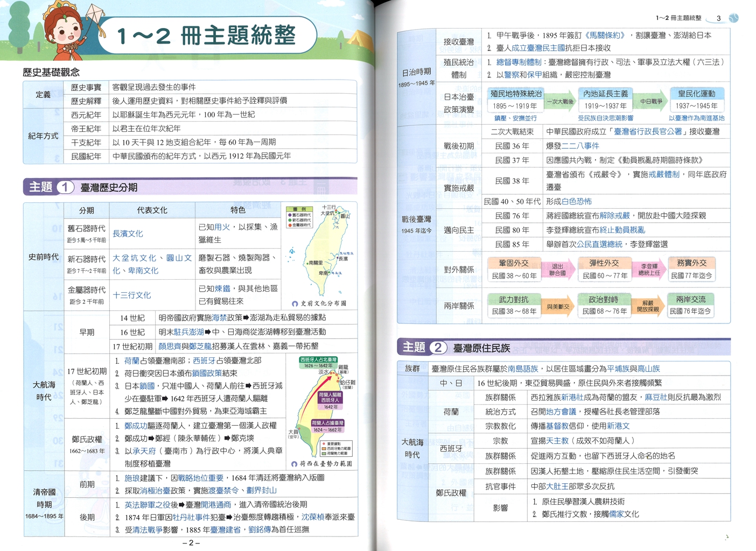Screen dimensions: 756x551
Task: Click the blue term '十三行文化'
Action: (132, 295)
